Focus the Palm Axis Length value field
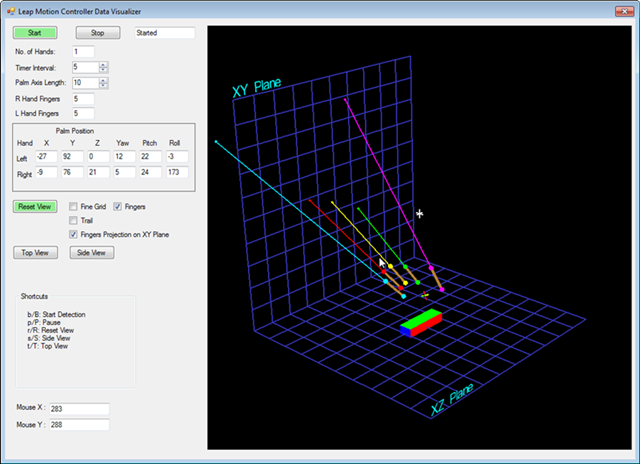The image size is (640, 464). 86,83
